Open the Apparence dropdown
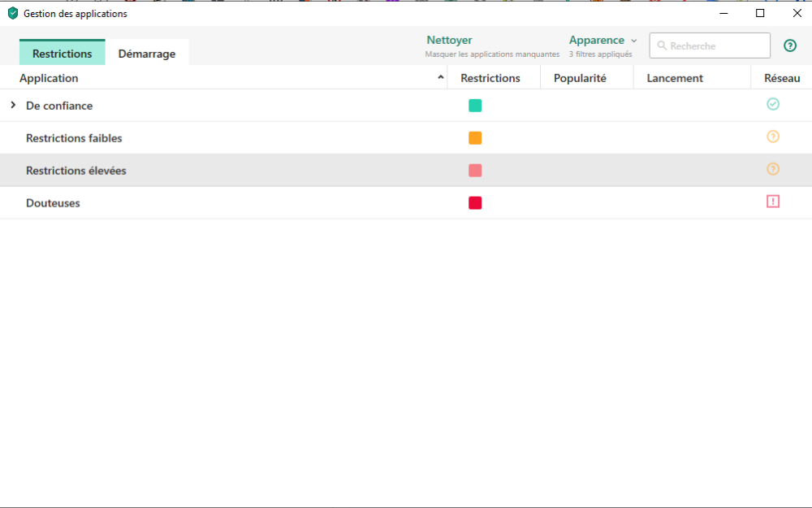The image size is (812, 508). click(603, 40)
